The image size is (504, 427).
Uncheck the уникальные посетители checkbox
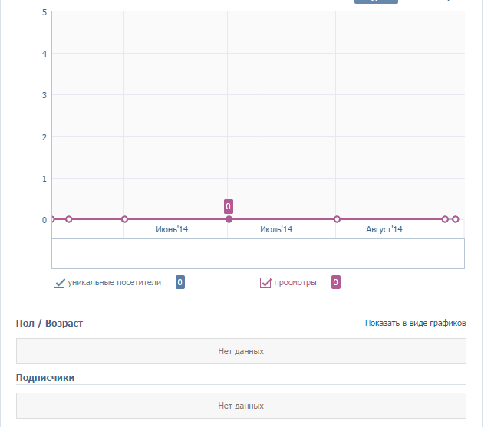click(59, 283)
